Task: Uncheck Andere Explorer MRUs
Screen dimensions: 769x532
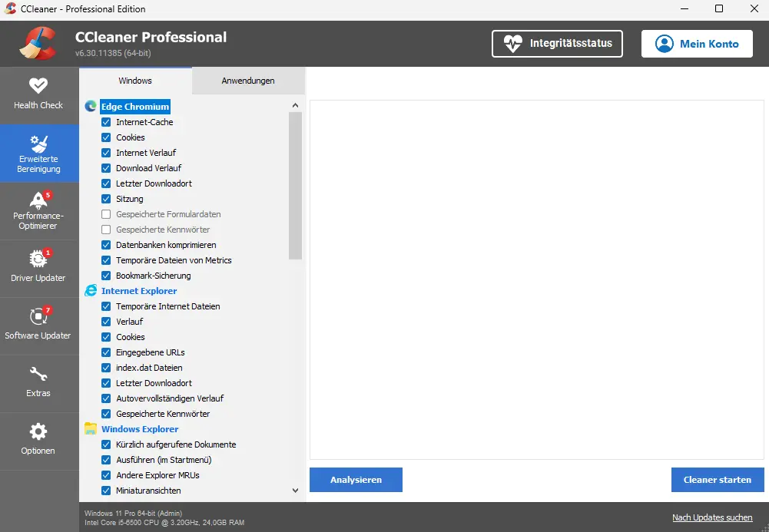Action: click(x=106, y=475)
